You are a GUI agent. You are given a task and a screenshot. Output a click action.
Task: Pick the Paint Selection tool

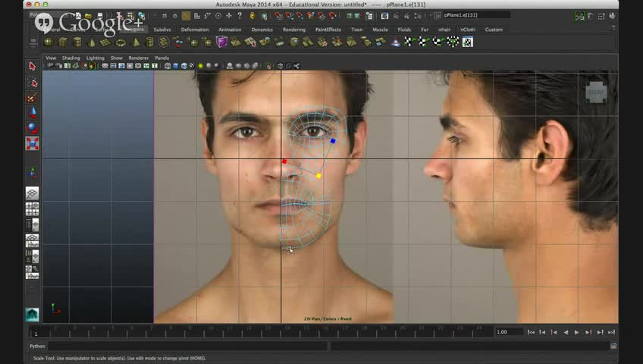(x=32, y=98)
